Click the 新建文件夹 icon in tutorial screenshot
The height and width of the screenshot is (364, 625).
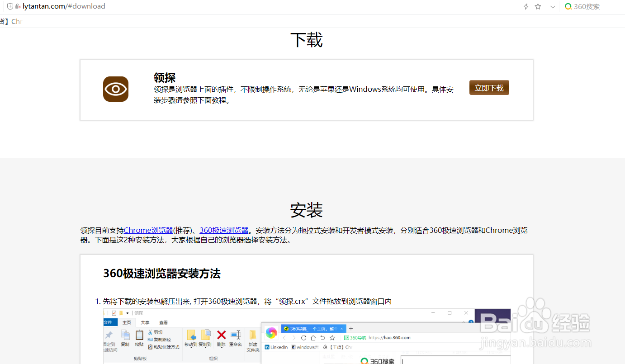click(x=252, y=335)
